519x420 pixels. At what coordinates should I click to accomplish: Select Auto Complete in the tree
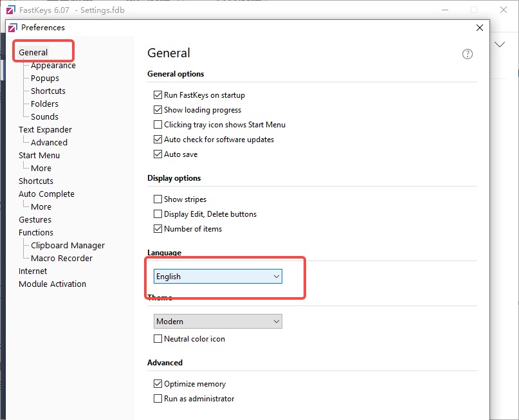pos(46,194)
